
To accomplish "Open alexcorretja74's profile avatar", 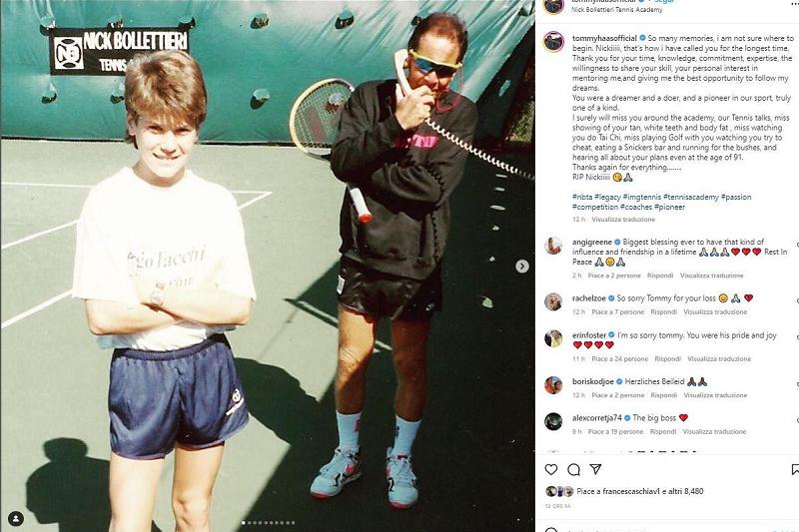I will click(x=553, y=421).
